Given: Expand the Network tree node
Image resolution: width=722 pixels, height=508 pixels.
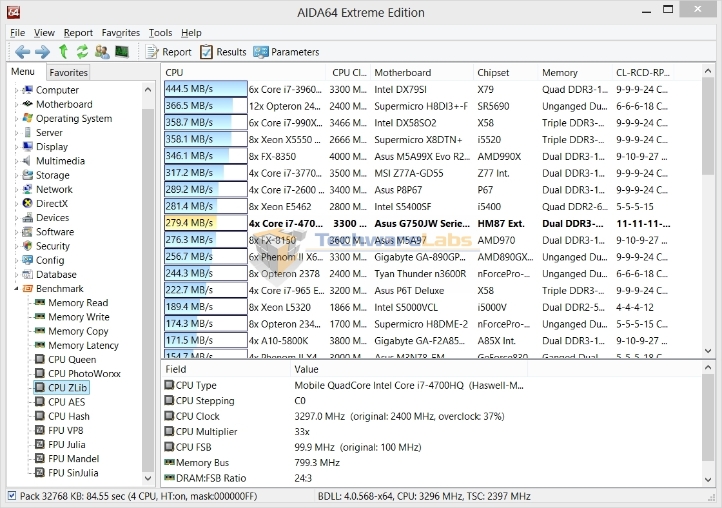Looking at the screenshot, I should tap(16, 190).
